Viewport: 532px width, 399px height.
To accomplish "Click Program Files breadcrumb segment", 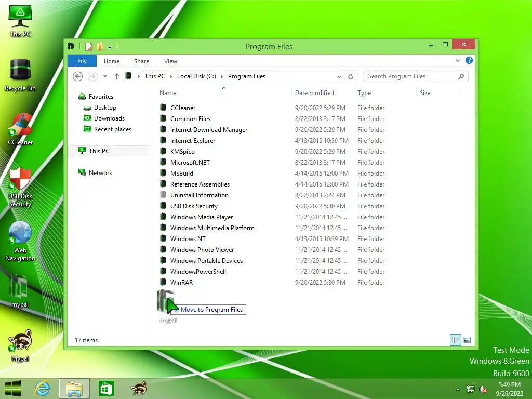I will (247, 76).
